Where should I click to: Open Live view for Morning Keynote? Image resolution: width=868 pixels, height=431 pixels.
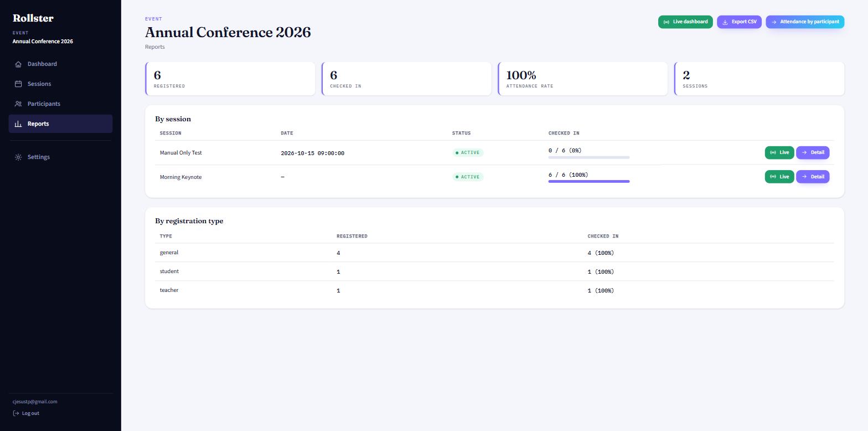[x=779, y=177]
